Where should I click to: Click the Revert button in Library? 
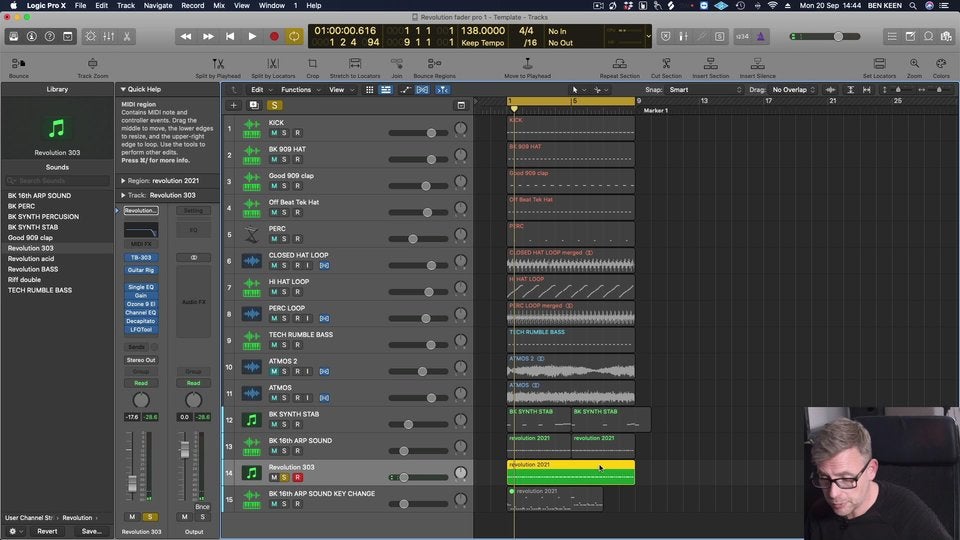47,531
